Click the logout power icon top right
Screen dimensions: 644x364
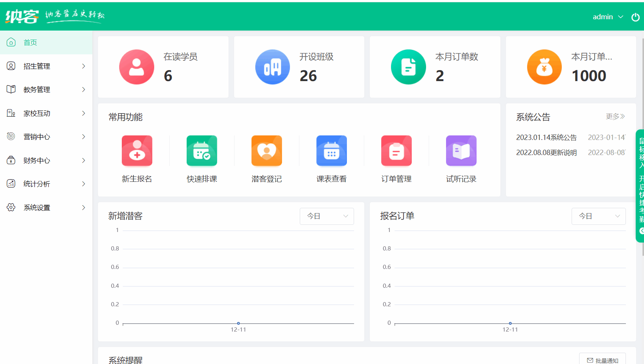[636, 17]
